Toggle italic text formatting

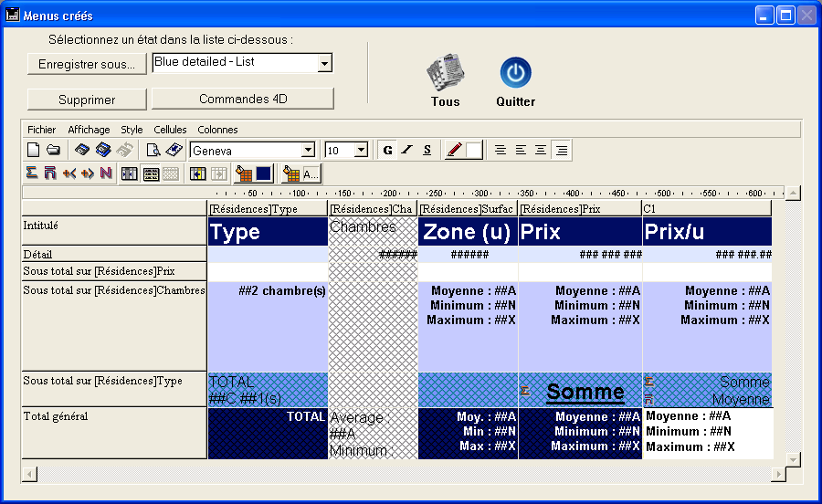pos(407,151)
